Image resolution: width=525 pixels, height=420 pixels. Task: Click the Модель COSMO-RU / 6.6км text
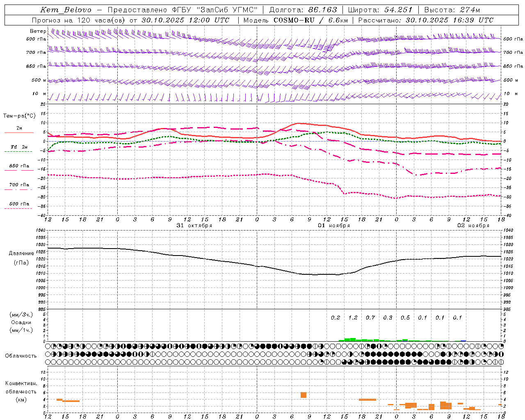pyautogui.click(x=296, y=20)
